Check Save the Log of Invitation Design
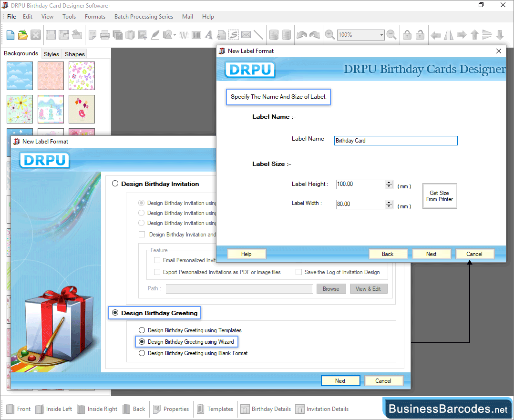514x420 pixels. click(x=298, y=272)
